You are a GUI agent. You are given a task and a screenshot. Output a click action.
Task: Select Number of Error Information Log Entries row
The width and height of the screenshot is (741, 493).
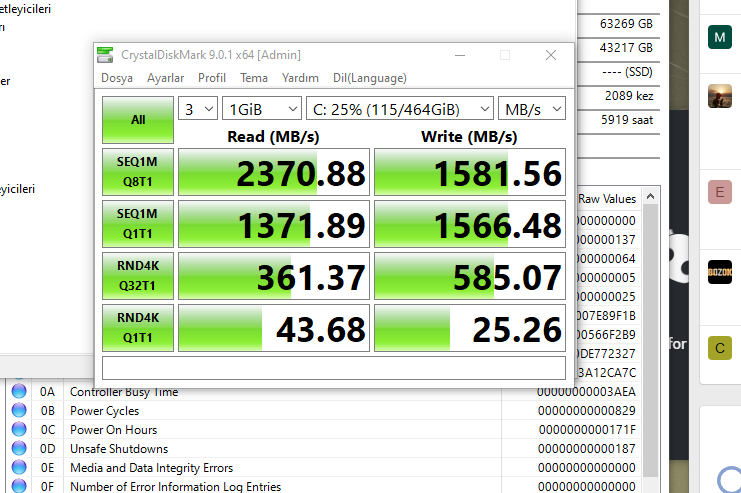click(323, 485)
